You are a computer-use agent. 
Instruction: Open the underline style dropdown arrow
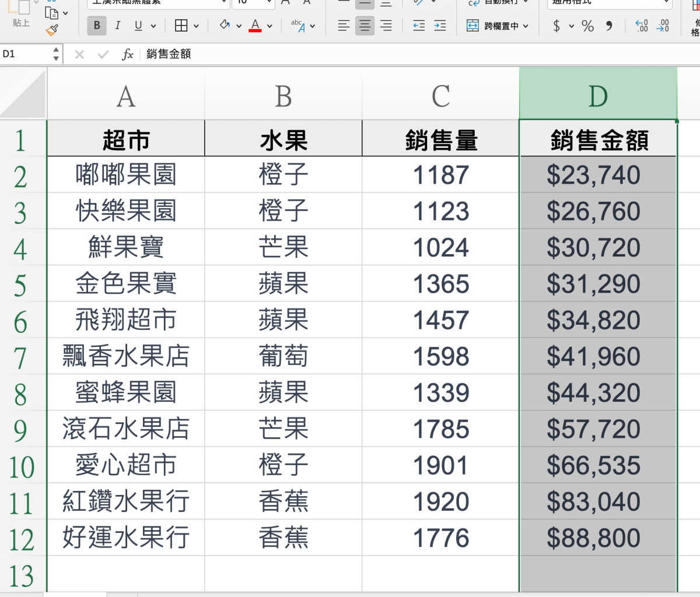pos(153,26)
